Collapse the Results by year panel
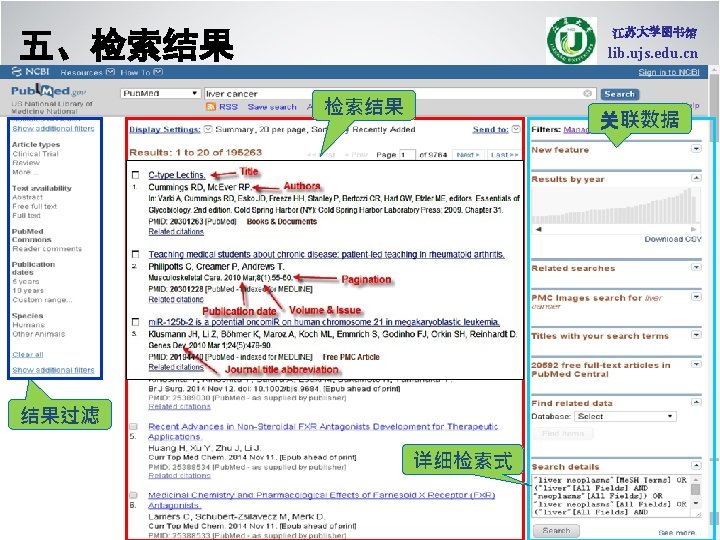This screenshot has height=540, width=720. (696, 178)
